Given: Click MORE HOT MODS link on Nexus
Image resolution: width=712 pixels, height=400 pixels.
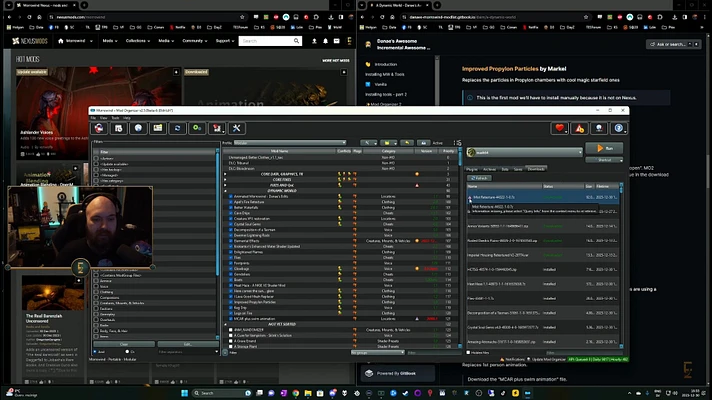Looking at the screenshot, I should pyautogui.click(x=336, y=60).
